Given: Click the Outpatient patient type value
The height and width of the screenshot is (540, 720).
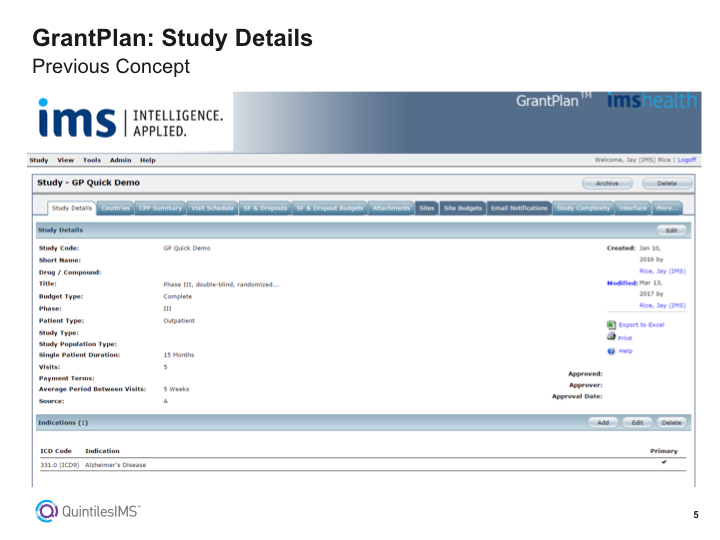Looking at the screenshot, I should (179, 321).
